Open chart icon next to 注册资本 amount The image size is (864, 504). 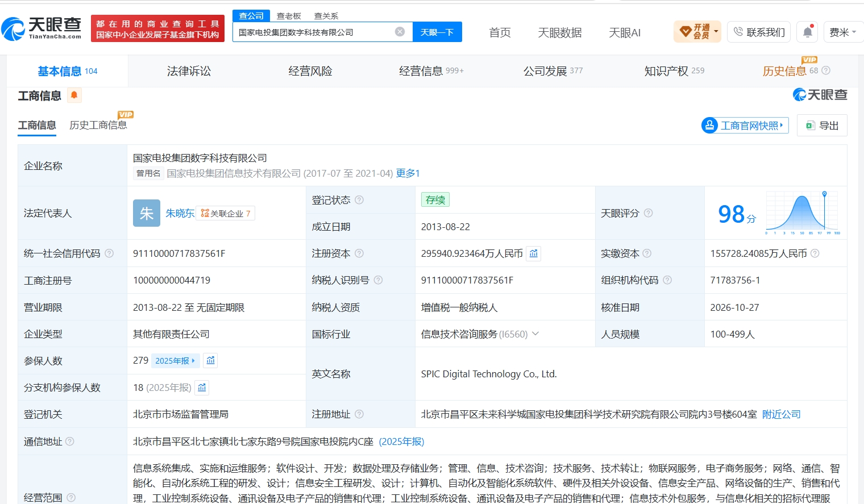[x=533, y=253]
